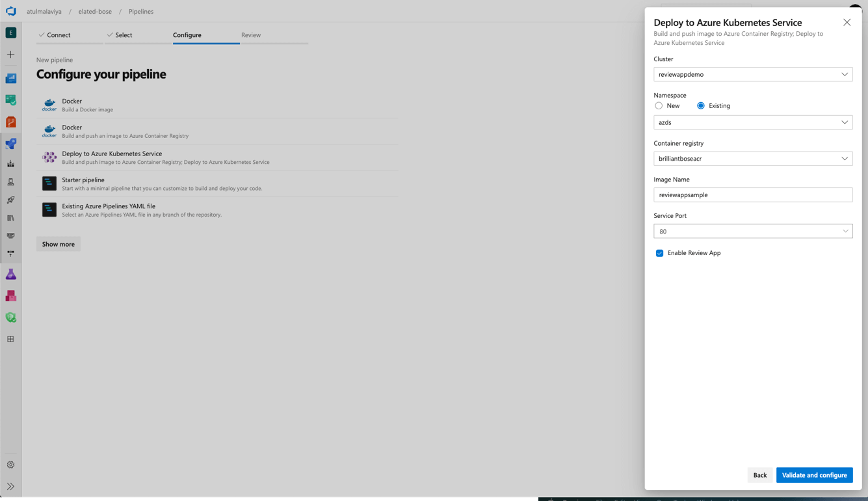Switch to the Review step tab
The height and width of the screenshot is (501, 868).
pos(274,35)
